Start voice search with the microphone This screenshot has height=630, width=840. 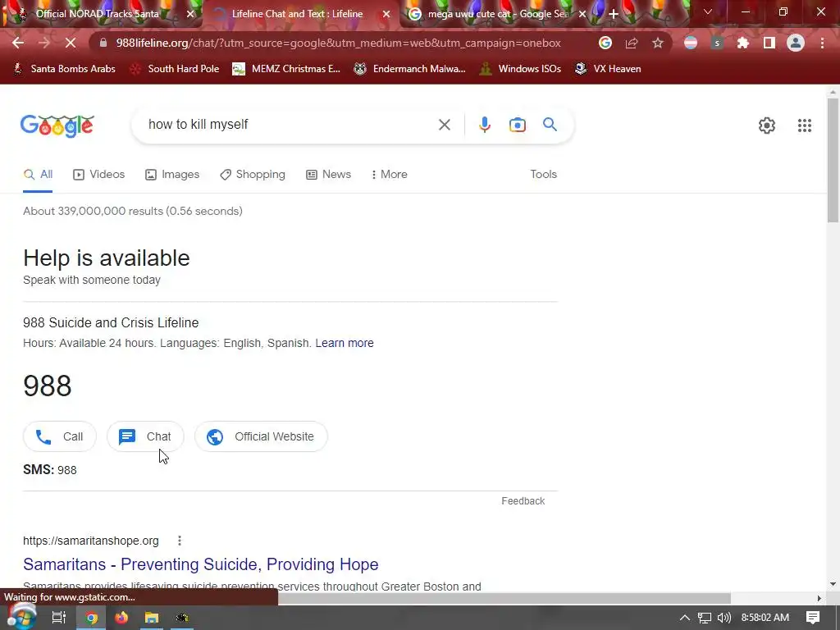coord(484,125)
